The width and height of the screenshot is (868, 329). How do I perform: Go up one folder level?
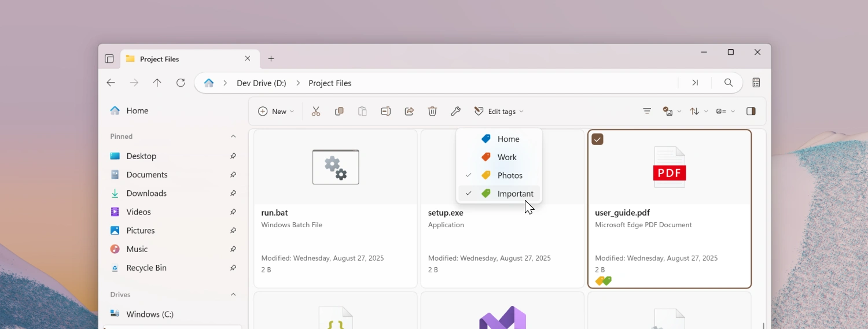157,83
